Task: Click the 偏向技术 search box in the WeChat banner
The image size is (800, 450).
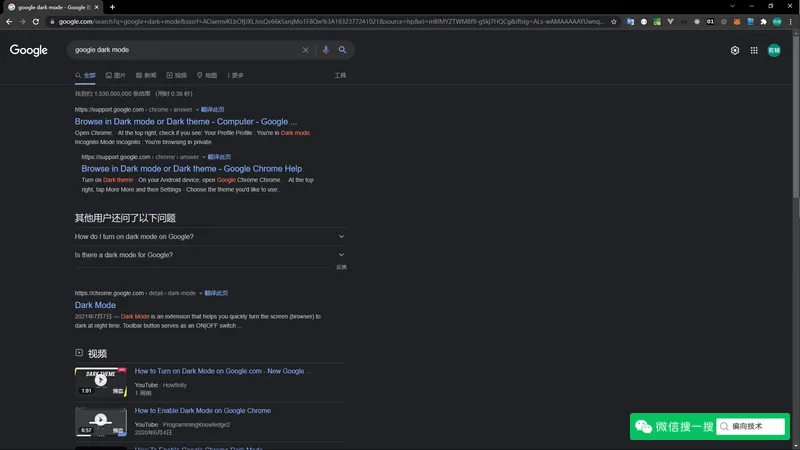Action: (x=750, y=427)
